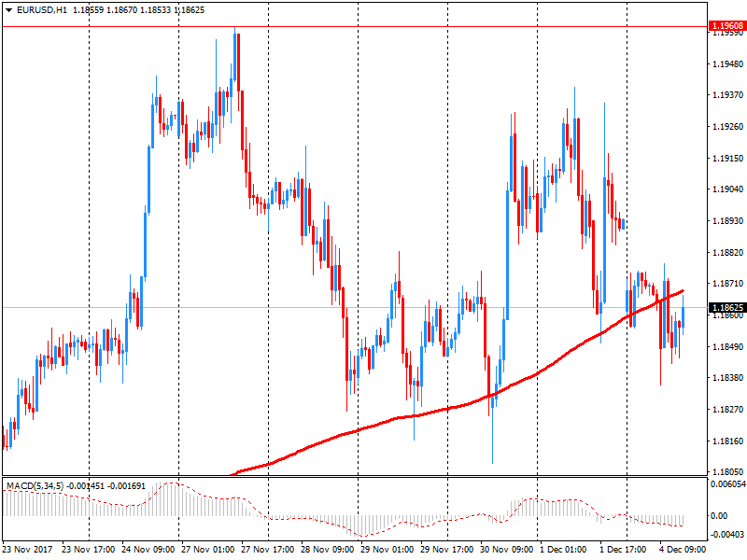Select the 27 Nov 01:00 time label
The width and height of the screenshot is (747, 560).
[207, 550]
